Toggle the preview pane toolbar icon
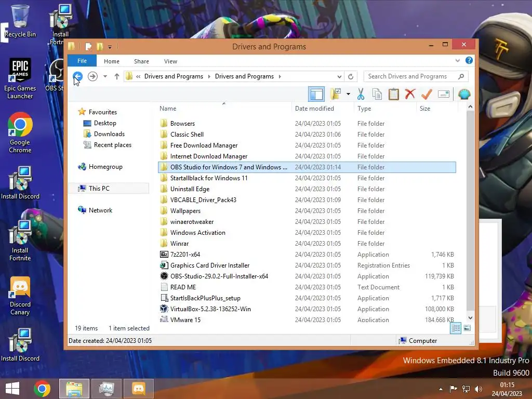The width and height of the screenshot is (532, 399). [x=316, y=95]
